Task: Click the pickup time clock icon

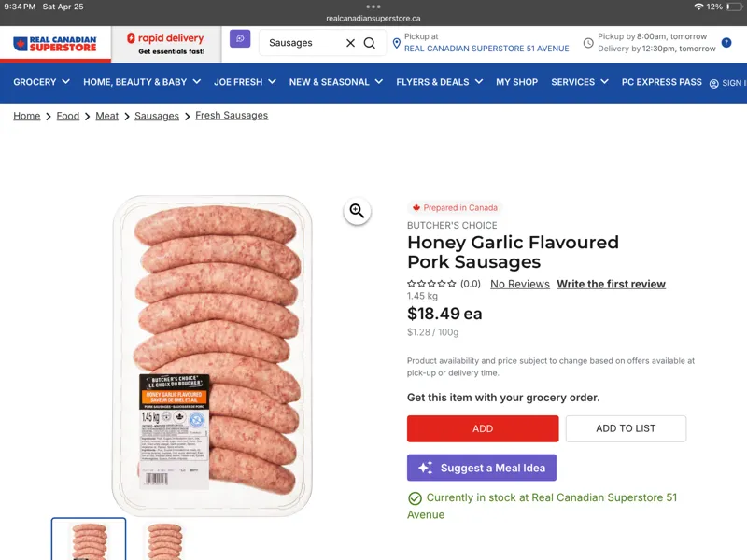Action: point(588,43)
